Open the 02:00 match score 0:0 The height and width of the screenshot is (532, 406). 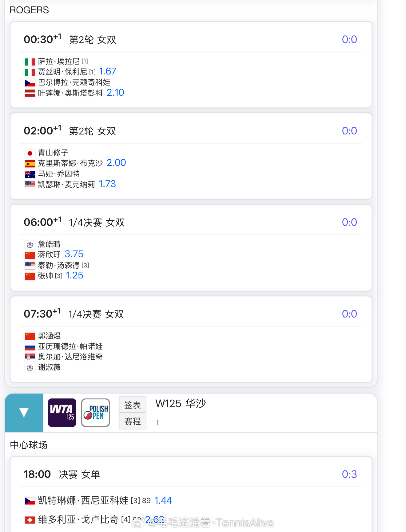pyautogui.click(x=349, y=131)
